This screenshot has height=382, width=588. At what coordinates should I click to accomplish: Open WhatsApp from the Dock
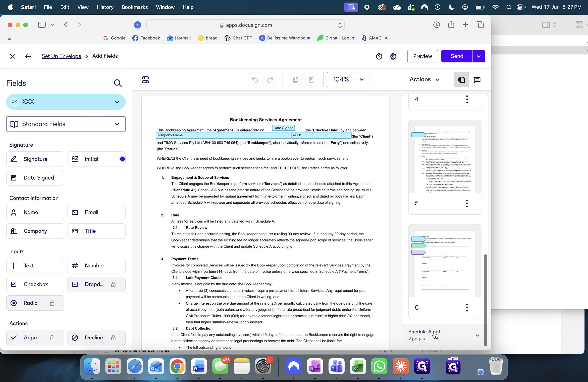point(379,366)
